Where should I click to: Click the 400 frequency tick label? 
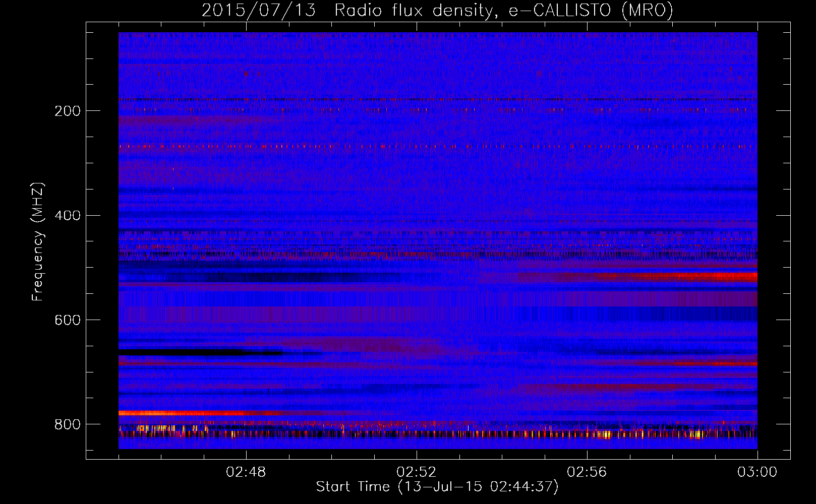pos(68,216)
